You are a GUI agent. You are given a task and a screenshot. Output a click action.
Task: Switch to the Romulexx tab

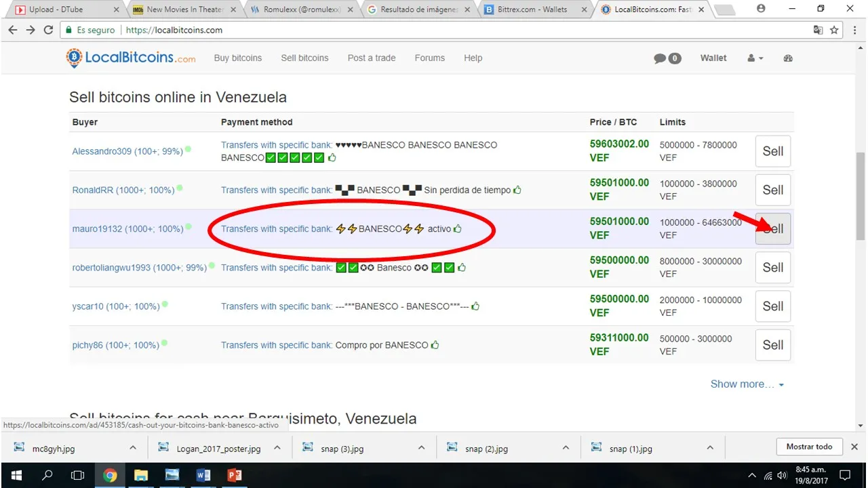click(300, 9)
